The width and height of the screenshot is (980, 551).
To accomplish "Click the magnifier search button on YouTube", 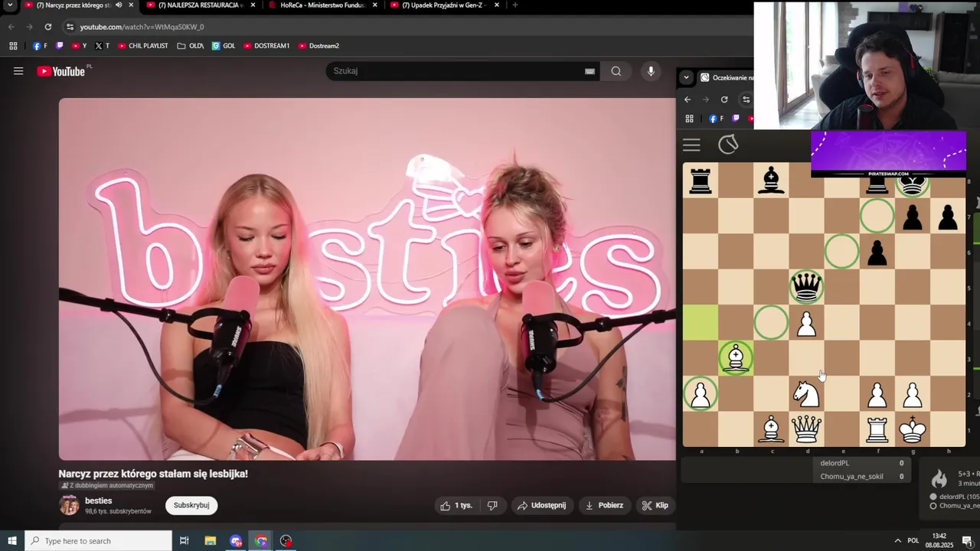I will (616, 71).
